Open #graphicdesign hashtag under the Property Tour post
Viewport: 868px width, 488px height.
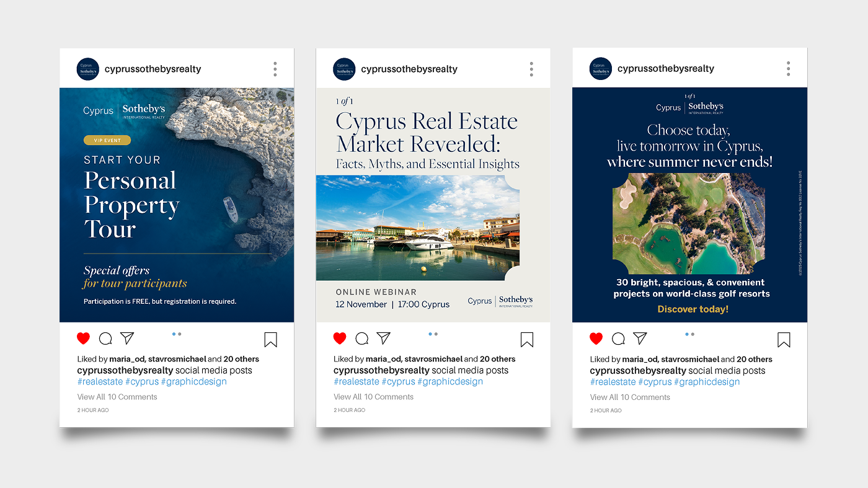point(194,382)
